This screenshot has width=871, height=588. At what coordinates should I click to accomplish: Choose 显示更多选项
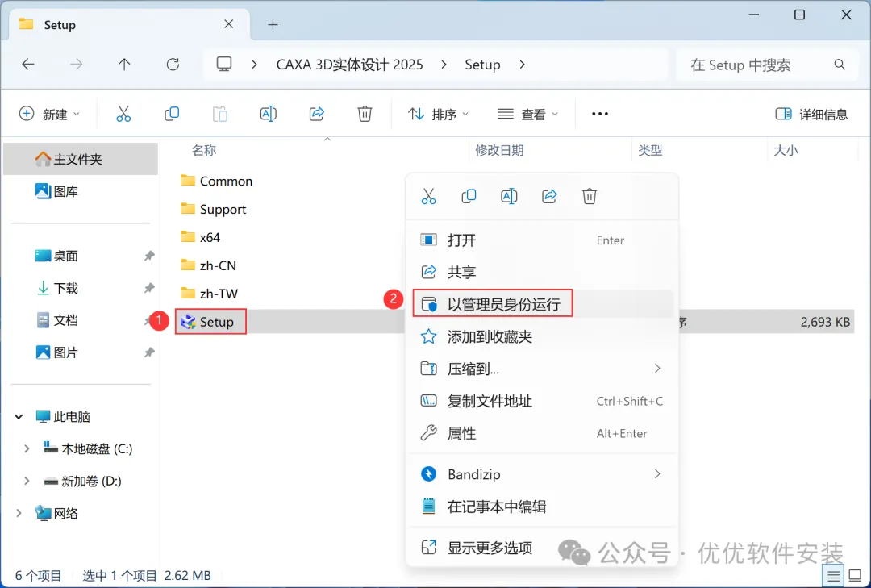pyautogui.click(x=542, y=548)
